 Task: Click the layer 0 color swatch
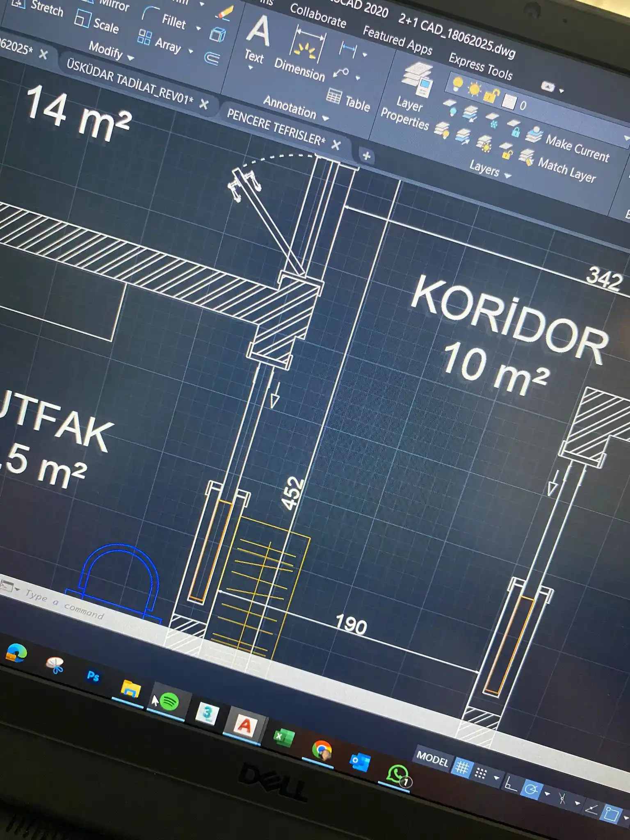coord(509,102)
